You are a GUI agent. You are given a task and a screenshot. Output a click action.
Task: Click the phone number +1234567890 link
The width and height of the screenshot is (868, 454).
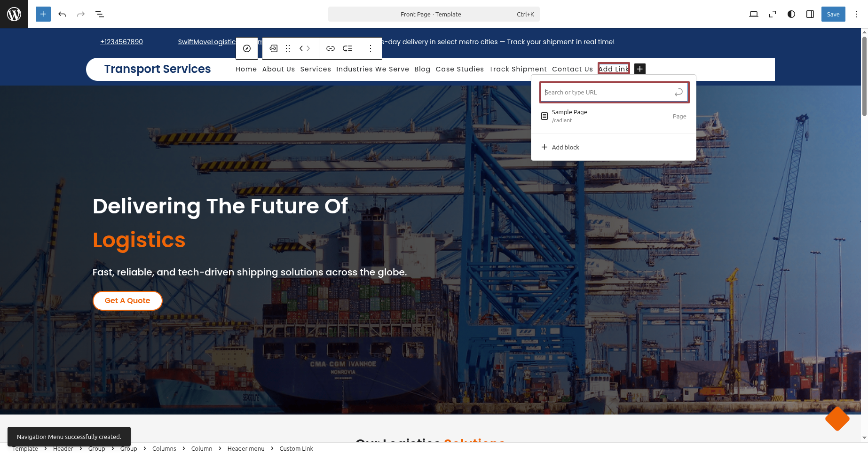click(x=121, y=42)
